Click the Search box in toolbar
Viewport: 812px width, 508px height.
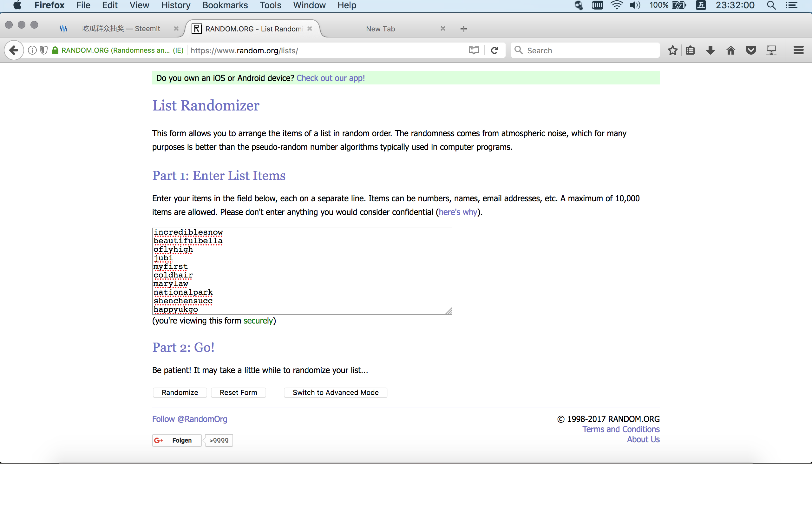pyautogui.click(x=585, y=50)
